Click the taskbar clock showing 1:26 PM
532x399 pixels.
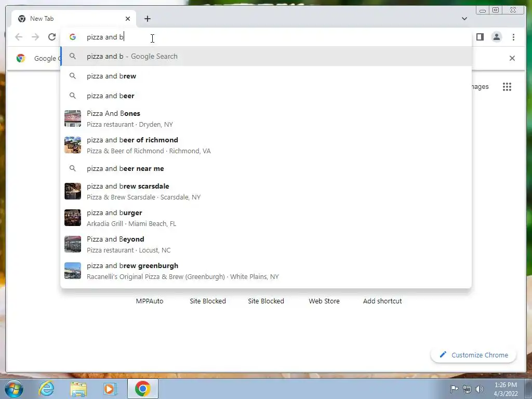pyautogui.click(x=506, y=389)
